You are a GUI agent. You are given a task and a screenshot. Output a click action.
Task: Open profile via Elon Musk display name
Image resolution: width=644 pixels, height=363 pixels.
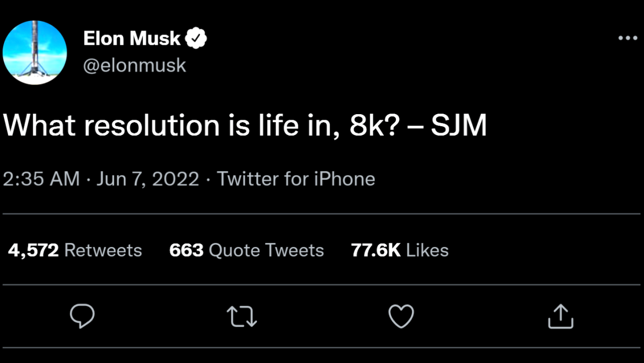(132, 38)
